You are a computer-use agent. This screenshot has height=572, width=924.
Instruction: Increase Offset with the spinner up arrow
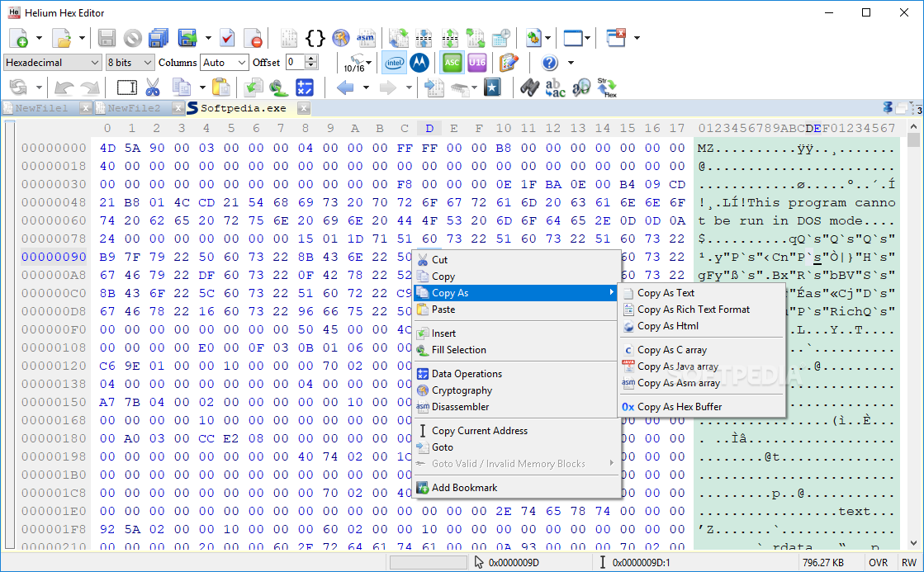pos(312,59)
